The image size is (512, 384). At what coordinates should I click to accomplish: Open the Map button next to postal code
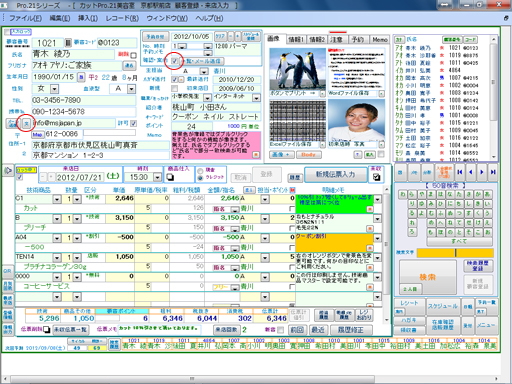pyautogui.click(x=37, y=135)
